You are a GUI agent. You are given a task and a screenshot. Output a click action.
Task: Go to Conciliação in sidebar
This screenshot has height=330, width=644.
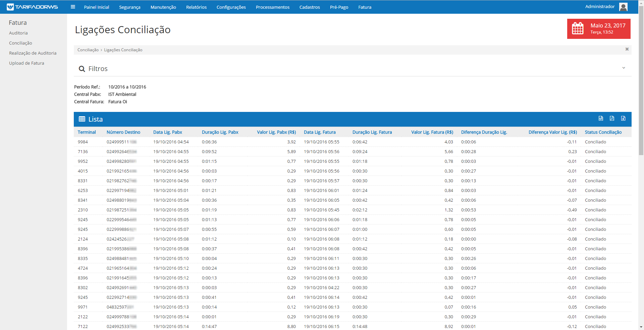point(20,43)
